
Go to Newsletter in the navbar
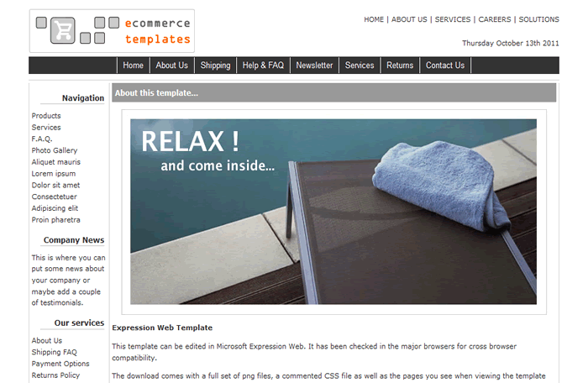(314, 66)
